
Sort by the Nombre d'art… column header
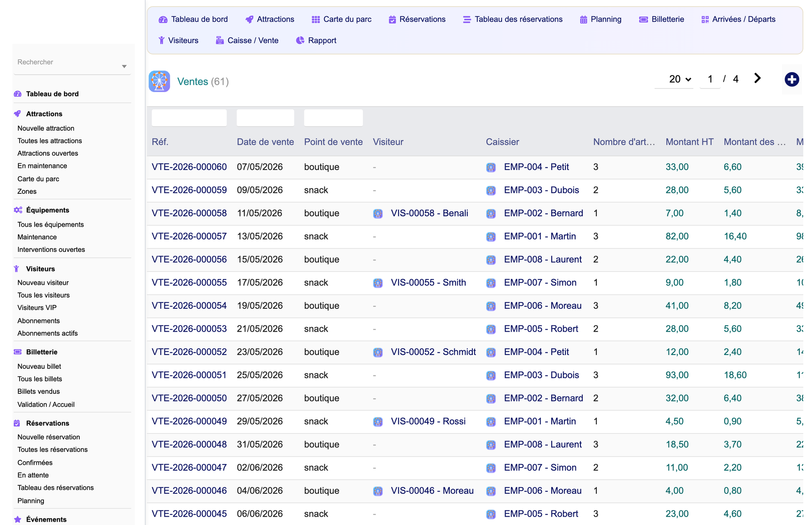(624, 142)
